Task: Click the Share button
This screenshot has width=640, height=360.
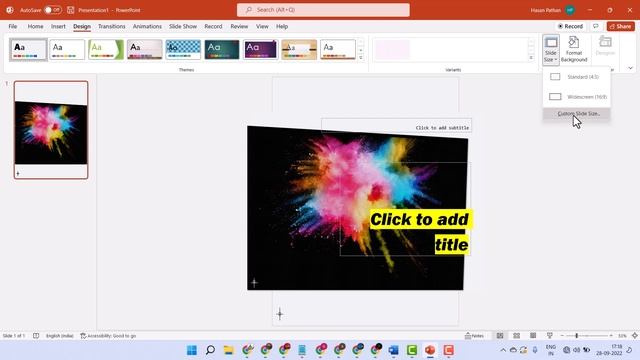Action: click(620, 26)
